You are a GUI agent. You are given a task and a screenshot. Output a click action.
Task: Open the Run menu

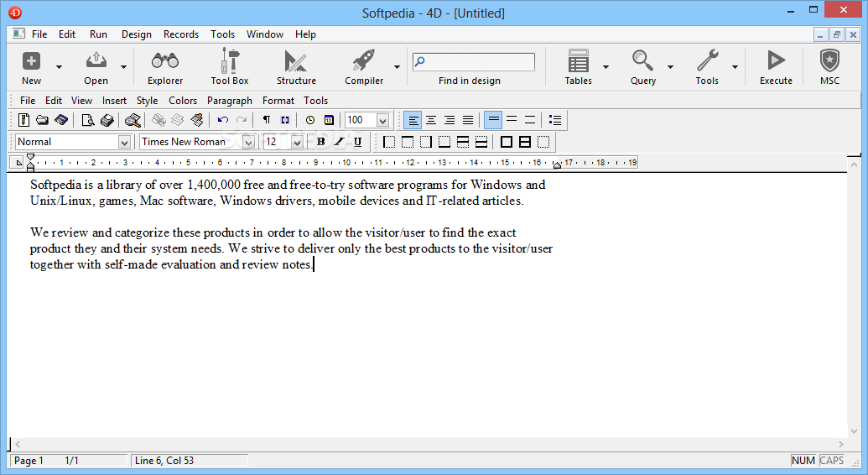point(98,34)
